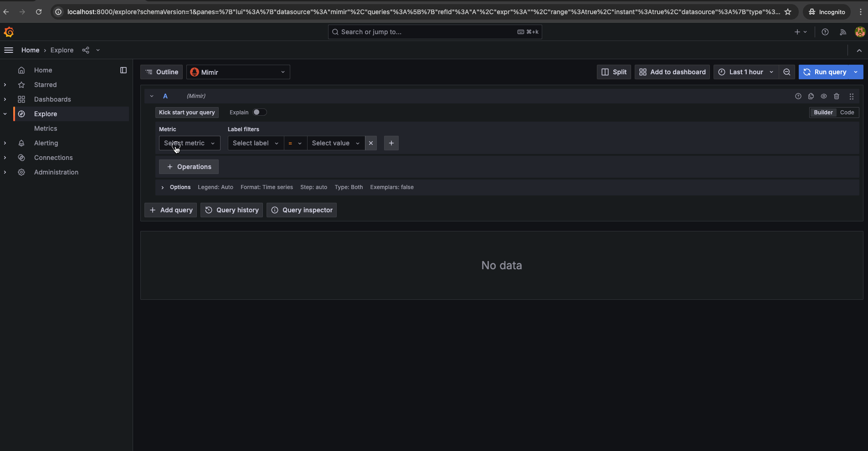The image size is (868, 451).
Task: Click the Grafana logo icon
Action: (x=9, y=32)
